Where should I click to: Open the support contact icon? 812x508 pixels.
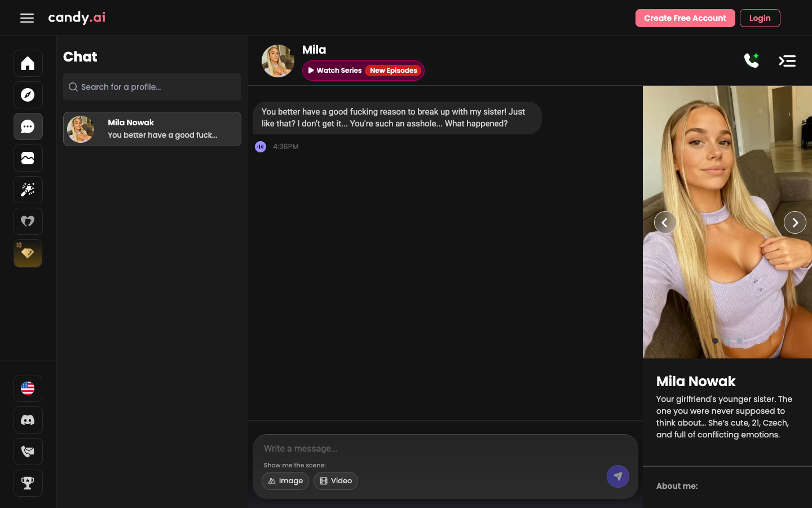tap(28, 452)
